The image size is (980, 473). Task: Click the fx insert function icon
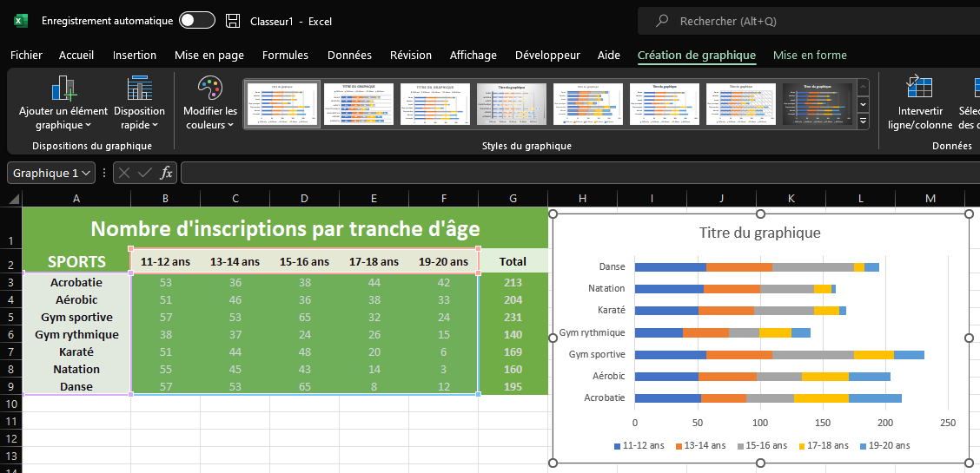pos(166,173)
